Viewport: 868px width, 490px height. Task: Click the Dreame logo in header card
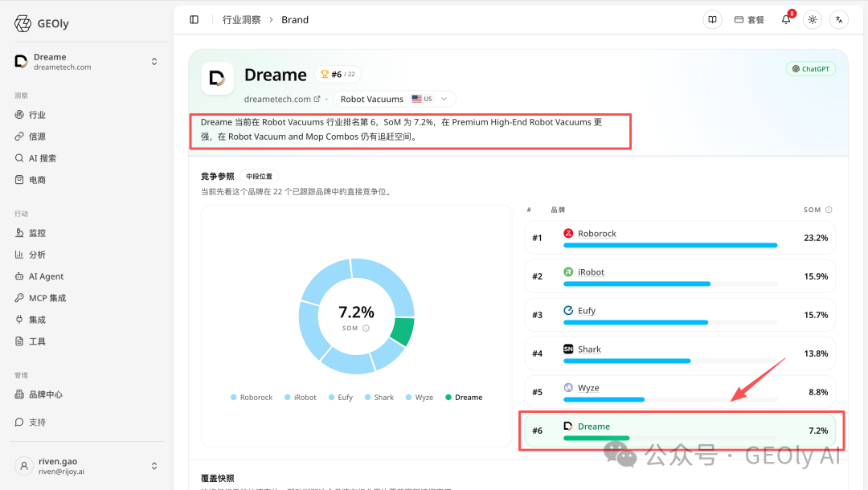[x=217, y=78]
